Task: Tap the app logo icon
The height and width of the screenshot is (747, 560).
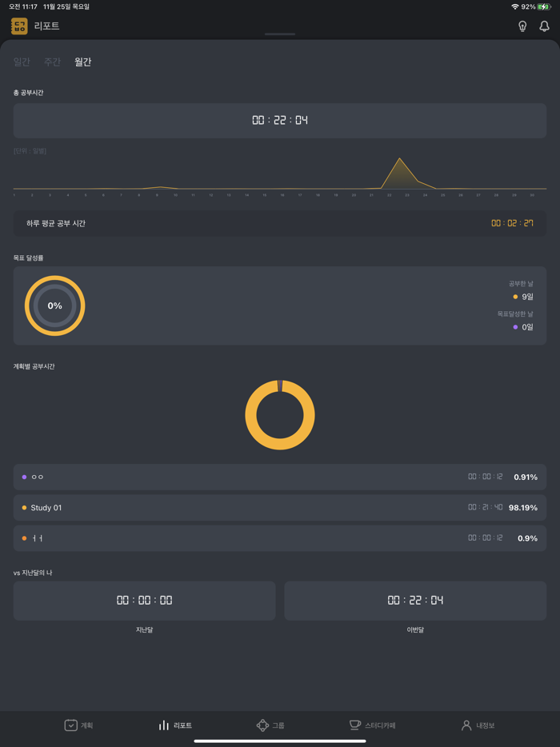Action: tap(19, 26)
